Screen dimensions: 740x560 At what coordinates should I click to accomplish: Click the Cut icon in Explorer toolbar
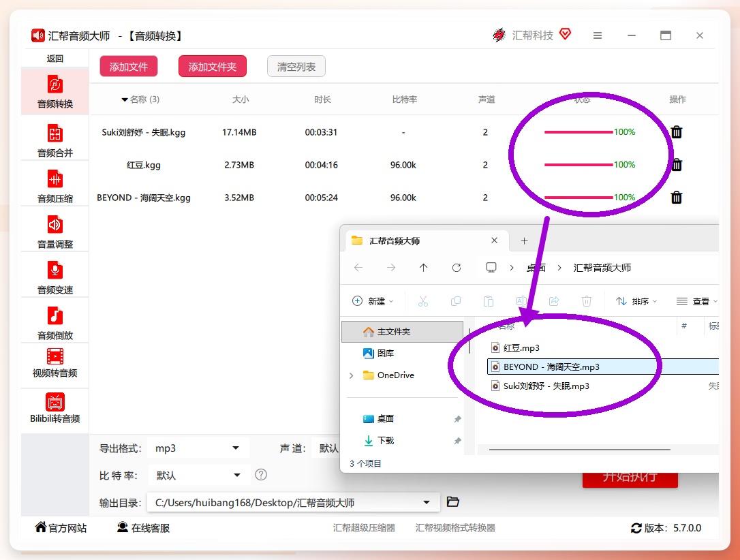423,301
